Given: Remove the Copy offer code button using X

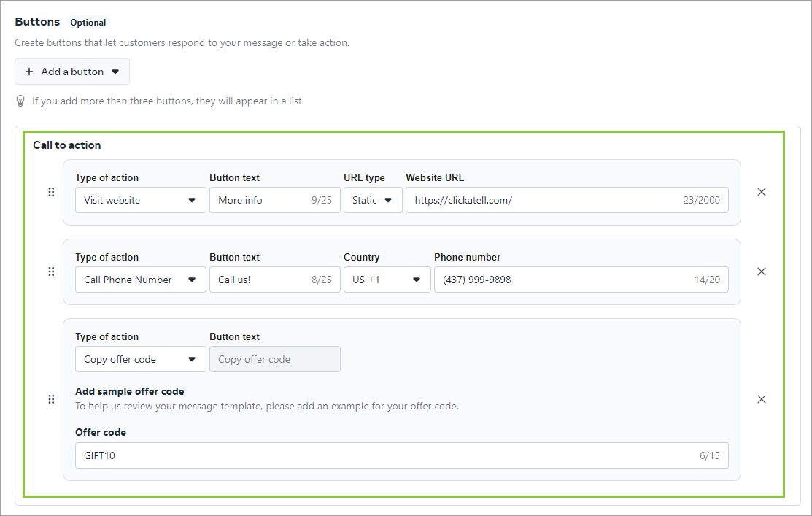Looking at the screenshot, I should tap(762, 399).
